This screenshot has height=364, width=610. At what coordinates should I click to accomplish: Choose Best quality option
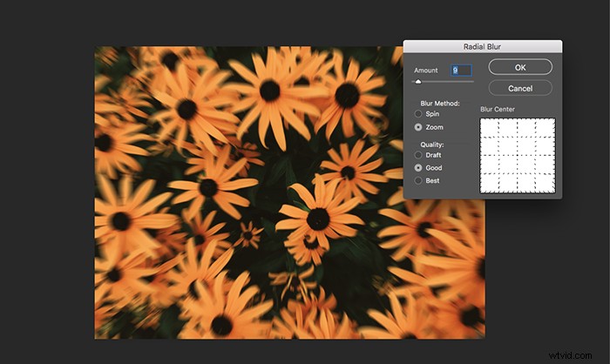pos(419,180)
